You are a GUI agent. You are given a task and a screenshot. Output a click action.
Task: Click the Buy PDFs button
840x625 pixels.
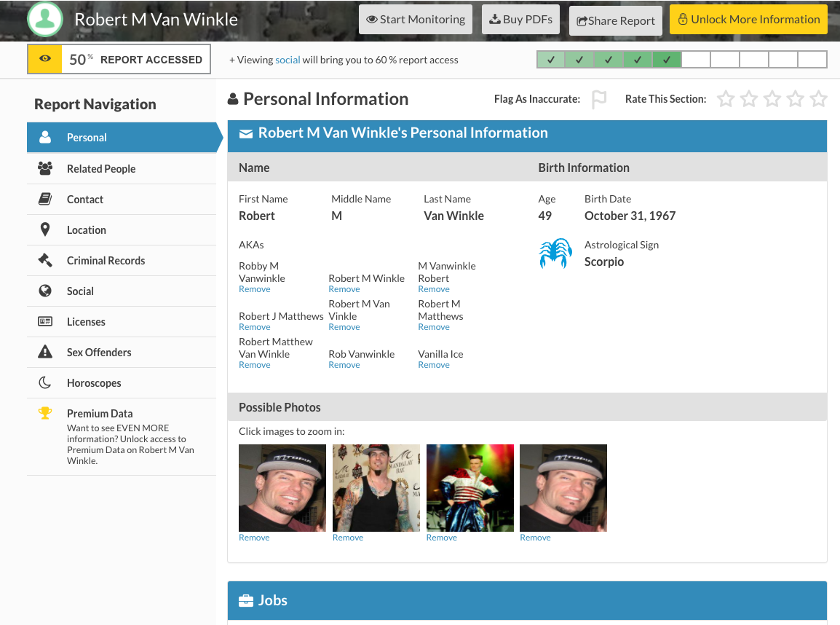520,20
